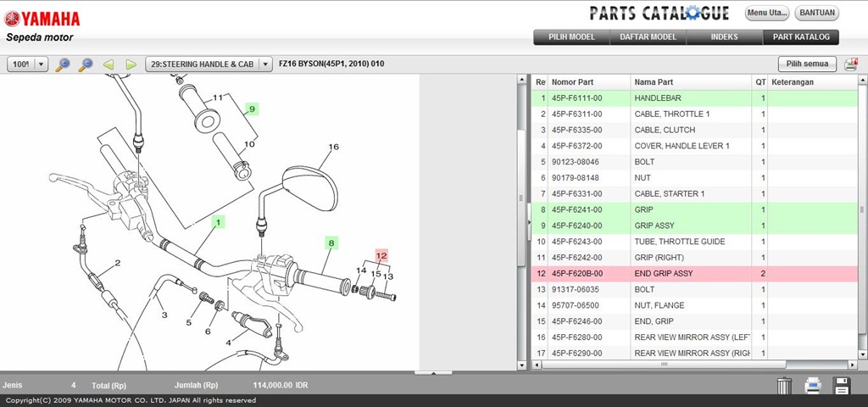Open the Steering Handle & Cable section dropdown
Viewport: 868px width, 407px height.
(x=265, y=64)
